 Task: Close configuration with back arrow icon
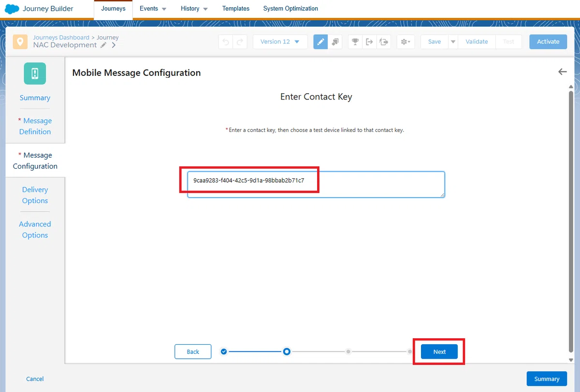tap(562, 72)
